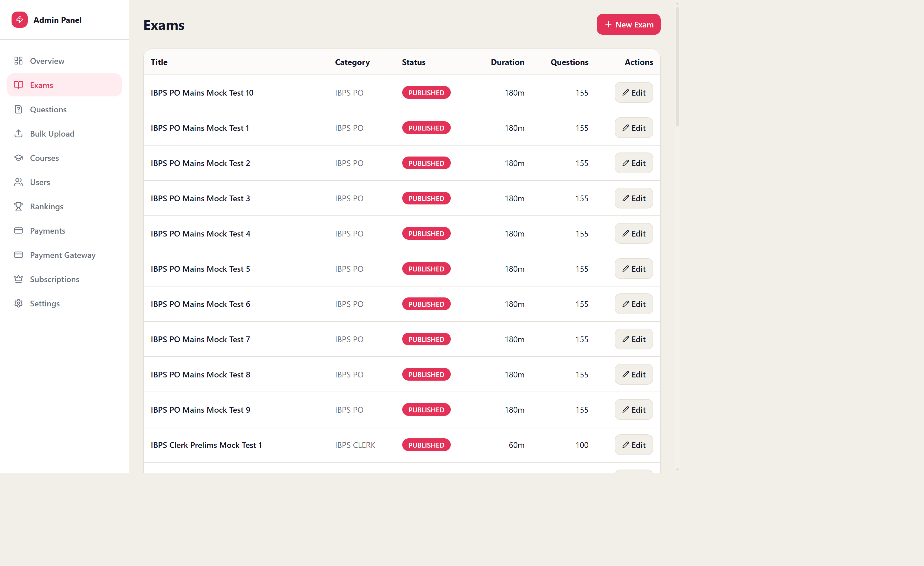Click pencil icon for IBPS Clerk Prelims Mock Test 1

tap(625, 445)
